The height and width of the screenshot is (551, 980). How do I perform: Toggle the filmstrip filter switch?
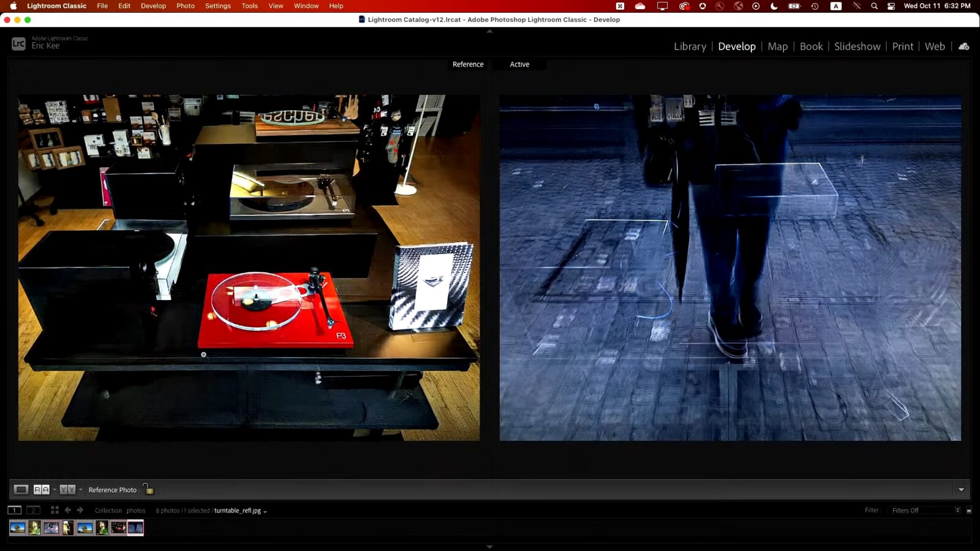click(968, 510)
